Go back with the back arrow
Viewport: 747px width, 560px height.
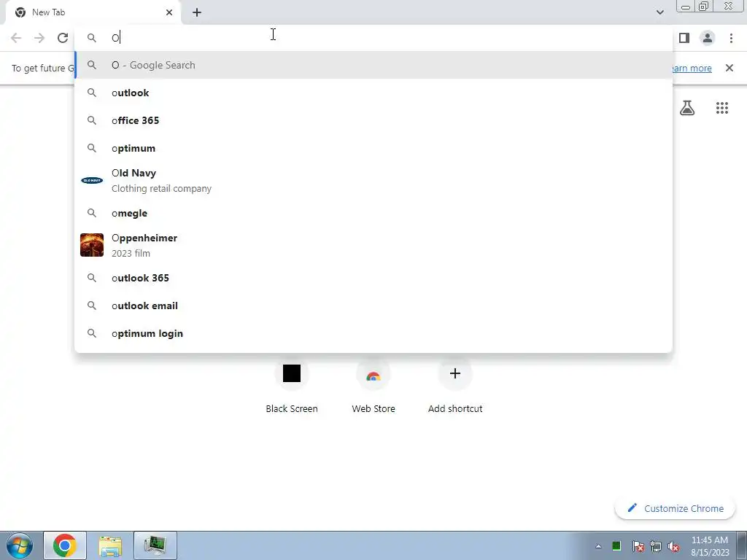pos(16,38)
